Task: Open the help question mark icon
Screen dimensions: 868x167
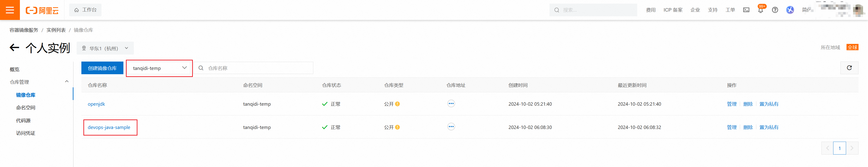Action: (775, 10)
